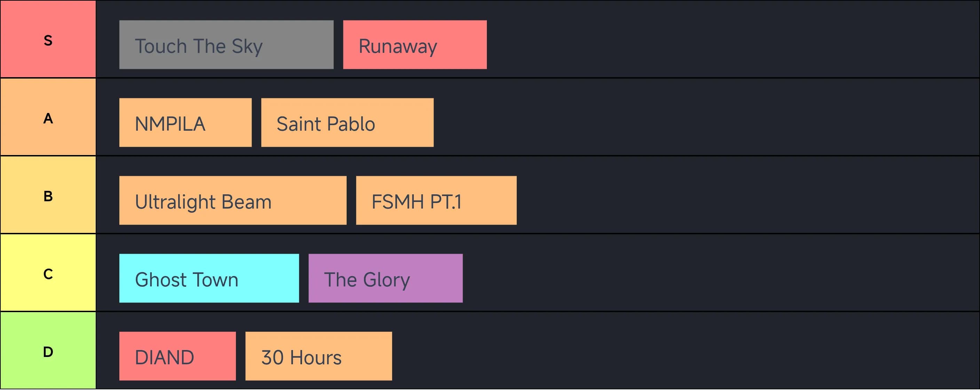Click the FSMH PT.1 item
The image size is (980, 390).
tap(436, 201)
